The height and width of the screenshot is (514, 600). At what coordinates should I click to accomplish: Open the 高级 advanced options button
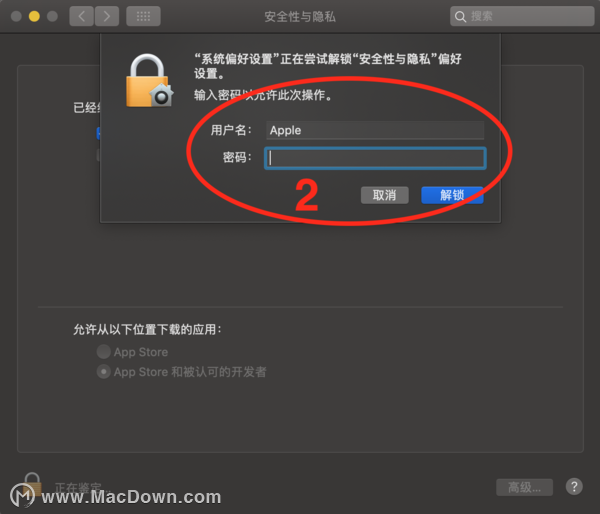click(524, 487)
